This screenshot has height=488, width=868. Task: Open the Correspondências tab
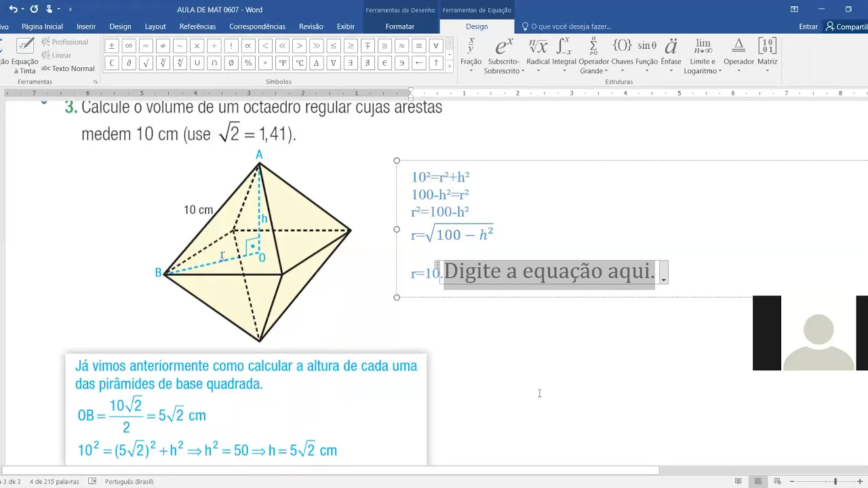[257, 26]
